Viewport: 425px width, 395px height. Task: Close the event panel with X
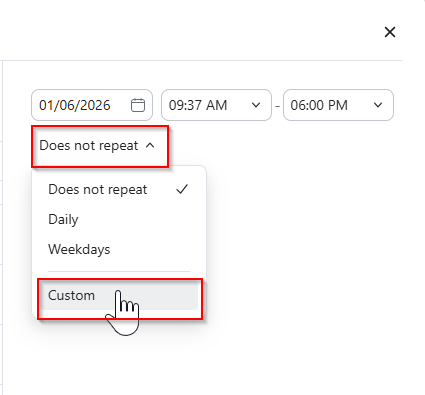point(390,32)
